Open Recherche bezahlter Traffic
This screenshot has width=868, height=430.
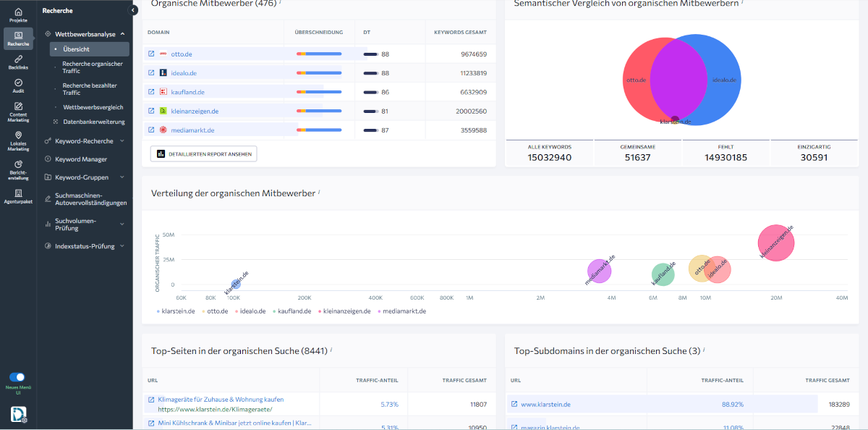[x=90, y=89]
